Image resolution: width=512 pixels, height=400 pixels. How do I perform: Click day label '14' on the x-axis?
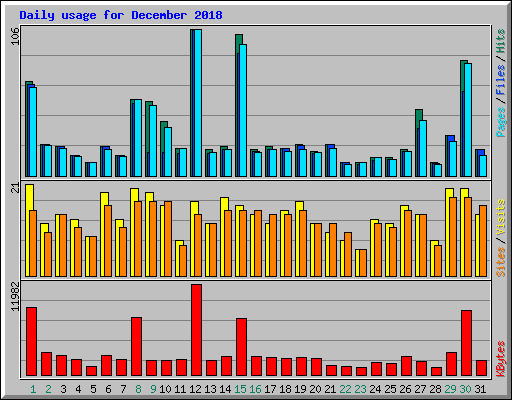pyautogui.click(x=225, y=389)
